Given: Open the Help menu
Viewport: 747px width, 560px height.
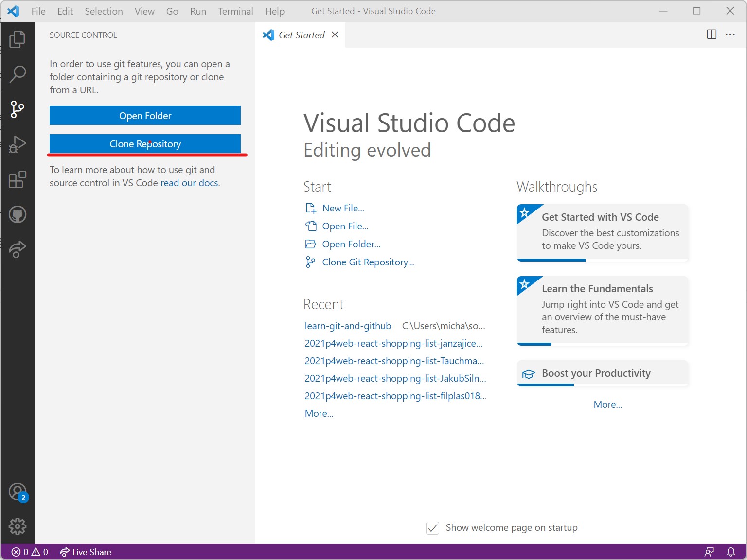Looking at the screenshot, I should pyautogui.click(x=275, y=11).
